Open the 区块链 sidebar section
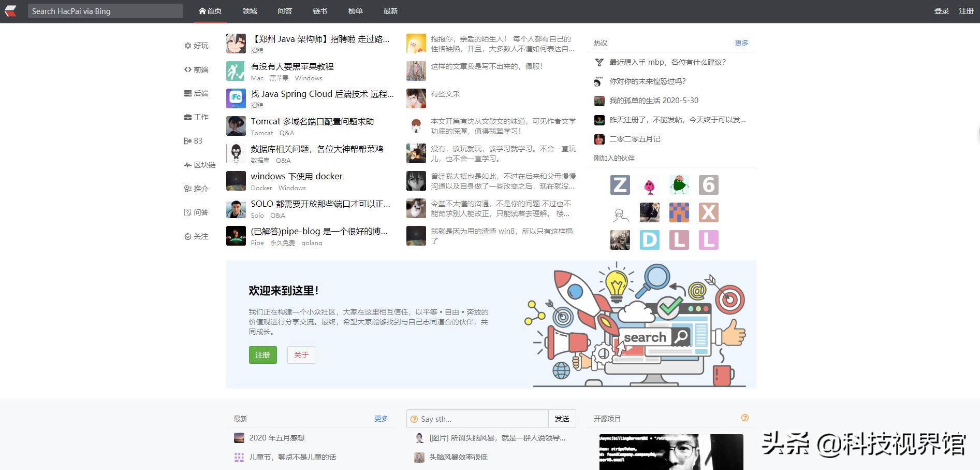This screenshot has height=470, width=980. 200,164
